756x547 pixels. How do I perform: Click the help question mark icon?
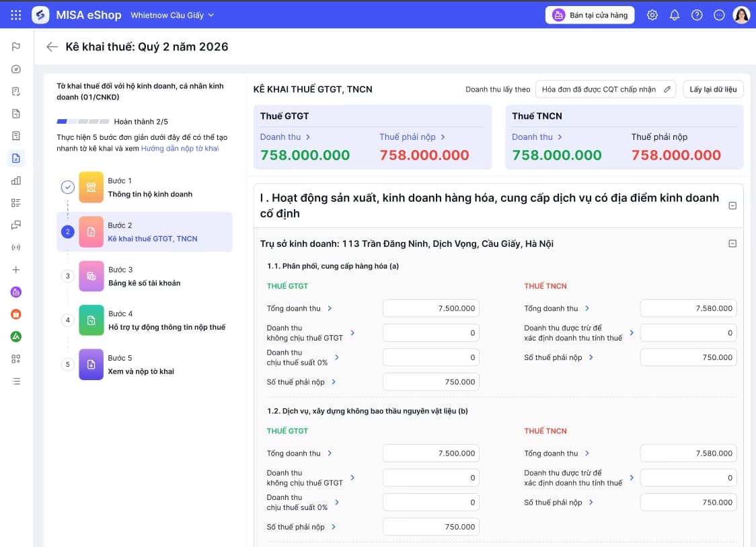click(696, 15)
